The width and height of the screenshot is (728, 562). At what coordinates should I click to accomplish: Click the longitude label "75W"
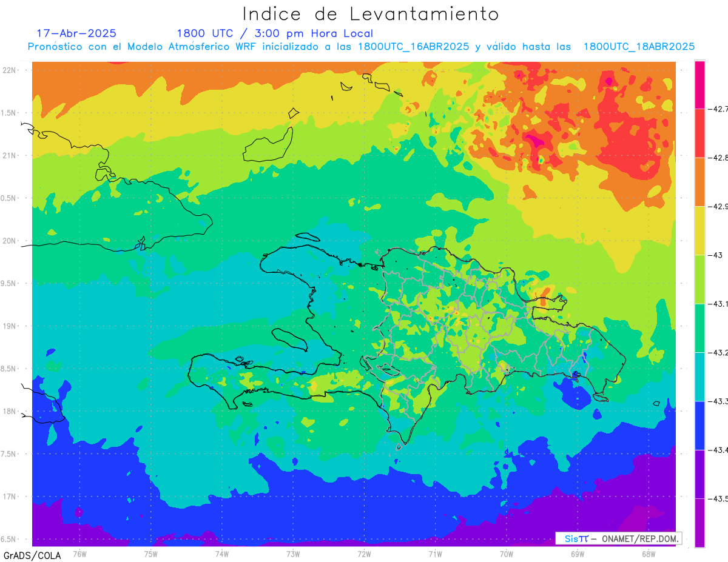[x=151, y=554]
